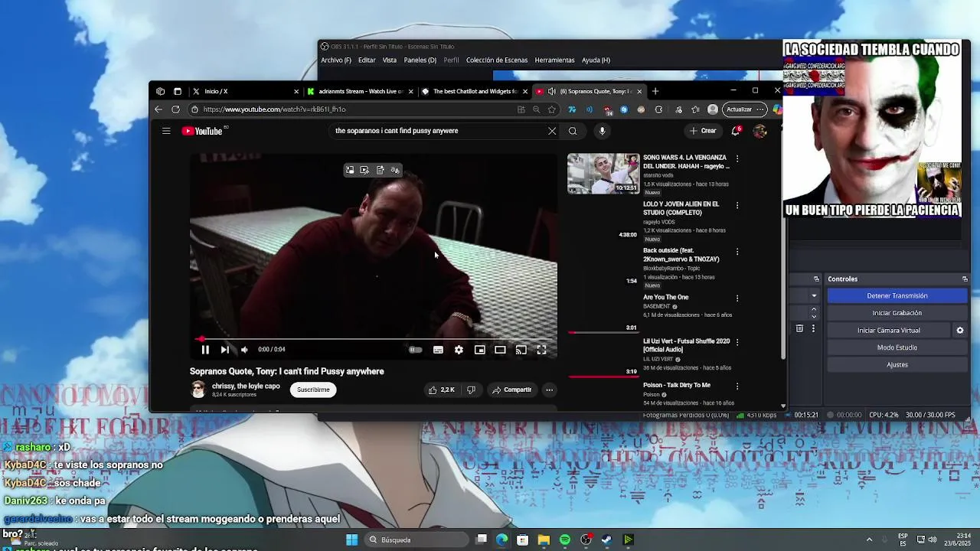Click the Compartir share button
The width and height of the screenshot is (980, 551).
[x=511, y=390]
